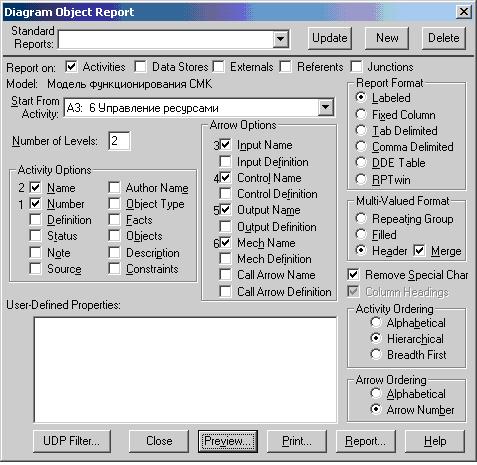This screenshot has height=465, width=477.
Task: Choose Hierarchical activity ordering
Action: pyautogui.click(x=376, y=338)
